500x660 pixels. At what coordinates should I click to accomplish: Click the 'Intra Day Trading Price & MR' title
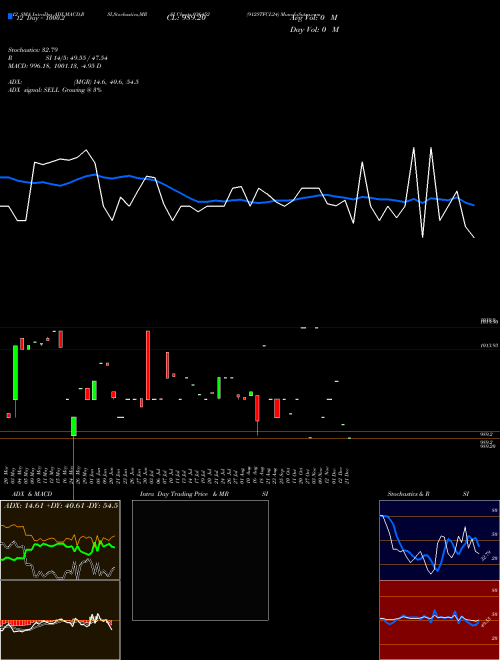185,494
